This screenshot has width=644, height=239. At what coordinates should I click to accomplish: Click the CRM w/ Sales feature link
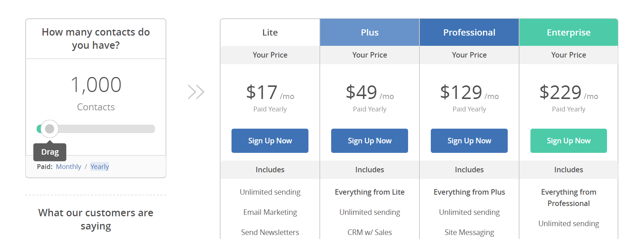click(369, 232)
